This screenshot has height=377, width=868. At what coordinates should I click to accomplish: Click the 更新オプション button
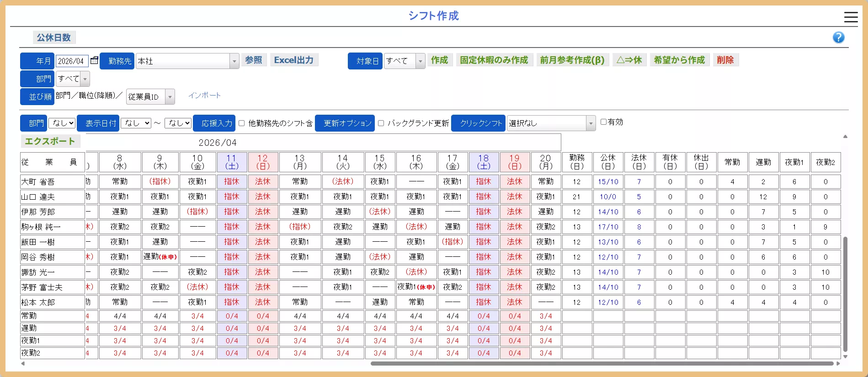coord(345,123)
